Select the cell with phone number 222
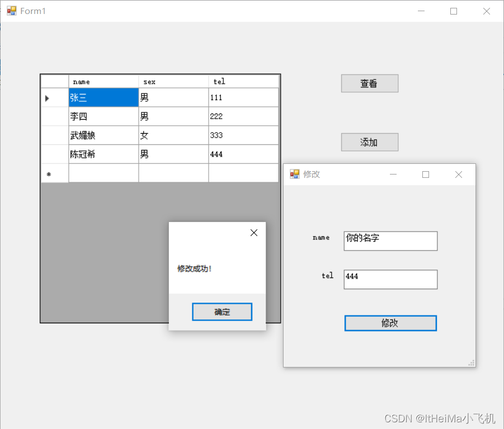This screenshot has height=429, width=504. coord(243,116)
